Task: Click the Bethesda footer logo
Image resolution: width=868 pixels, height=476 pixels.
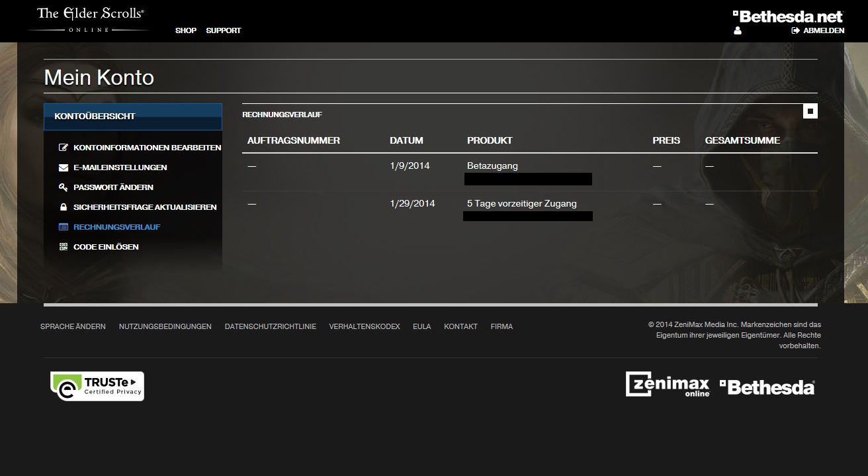Action: [x=767, y=387]
